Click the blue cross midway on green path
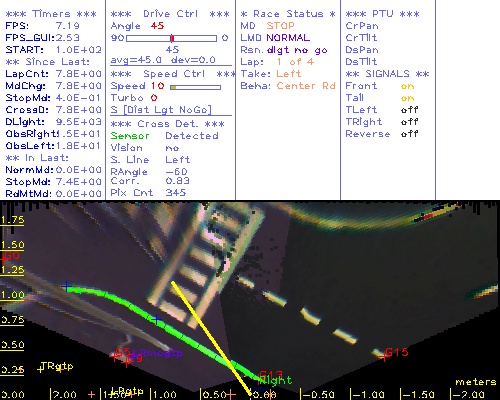 click(x=156, y=319)
